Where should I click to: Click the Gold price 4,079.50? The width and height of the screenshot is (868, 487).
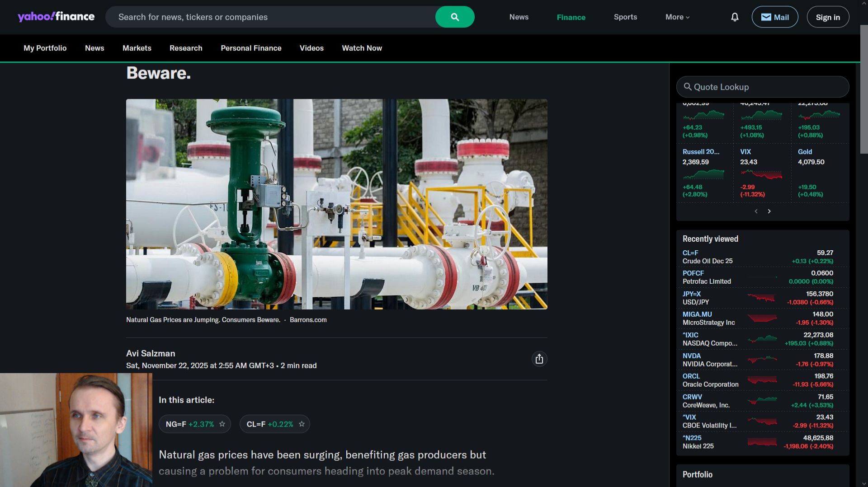tap(811, 162)
